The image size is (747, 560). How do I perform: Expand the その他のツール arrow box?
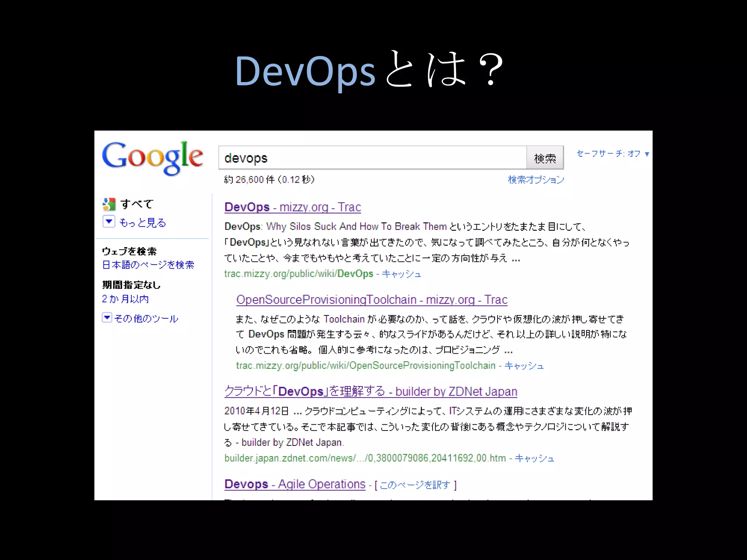click(107, 318)
